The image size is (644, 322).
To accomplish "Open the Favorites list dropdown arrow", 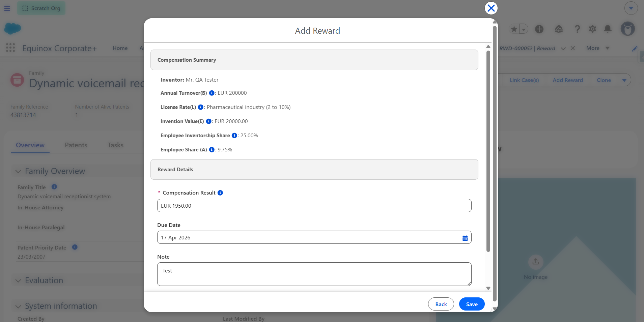I will click(x=524, y=29).
